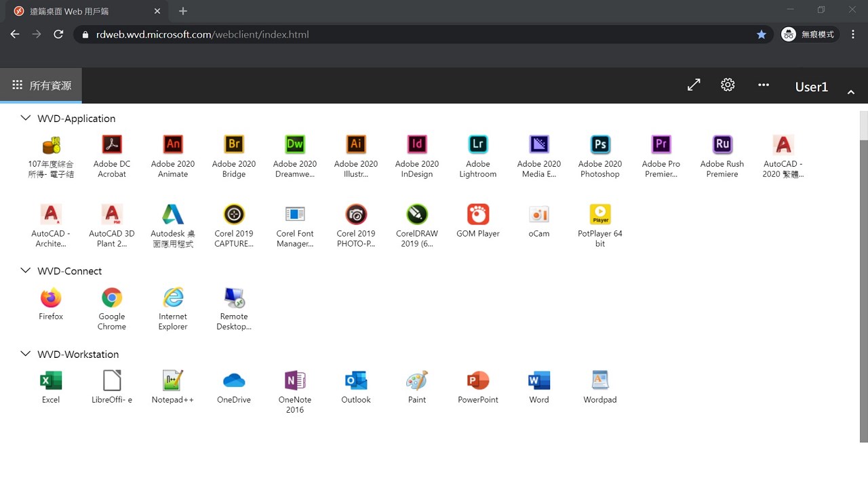Image resolution: width=868 pixels, height=488 pixels.
Task: Open Word
Action: point(539,387)
